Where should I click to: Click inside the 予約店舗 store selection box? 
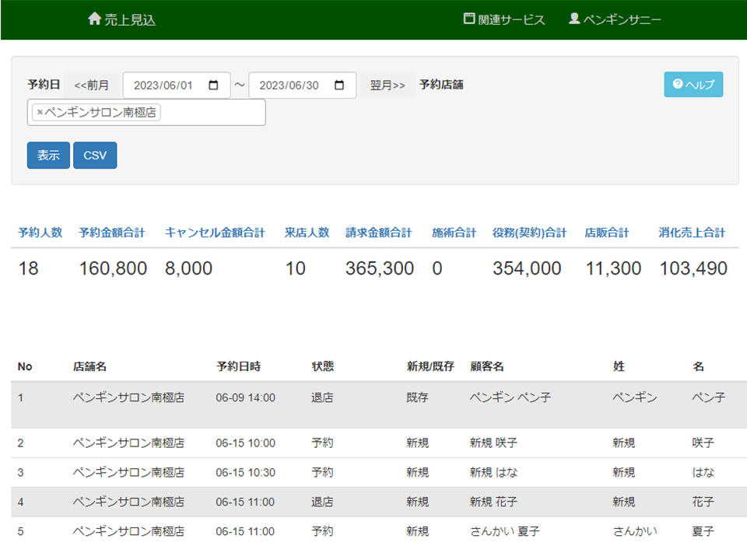click(x=146, y=112)
